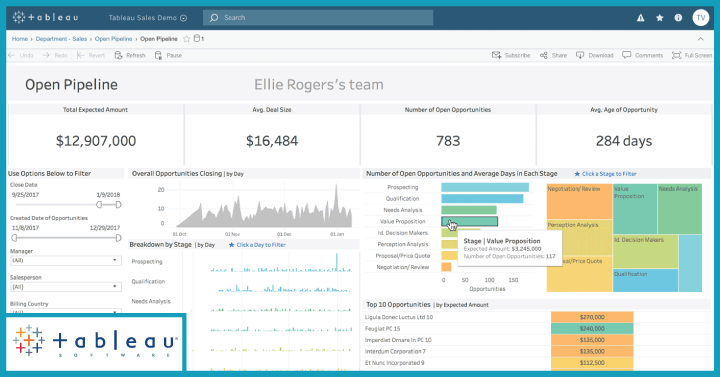The height and width of the screenshot is (377, 720).
Task: Click the Subscribe envelope button
Action: [x=511, y=55]
